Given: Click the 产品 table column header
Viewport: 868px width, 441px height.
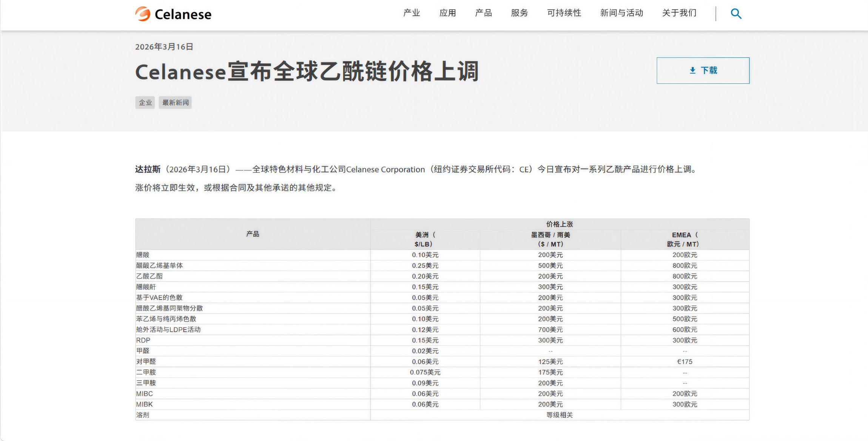Looking at the screenshot, I should tap(253, 234).
